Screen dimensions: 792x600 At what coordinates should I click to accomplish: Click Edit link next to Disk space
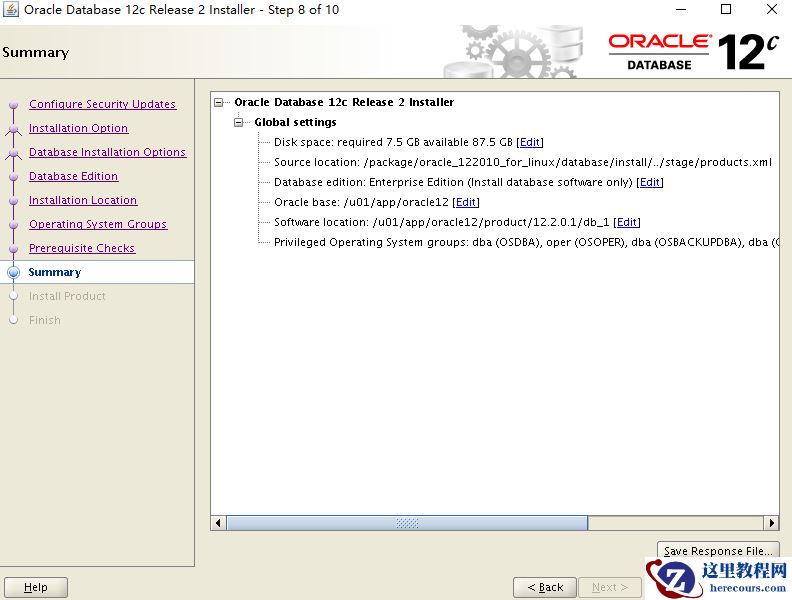529,142
